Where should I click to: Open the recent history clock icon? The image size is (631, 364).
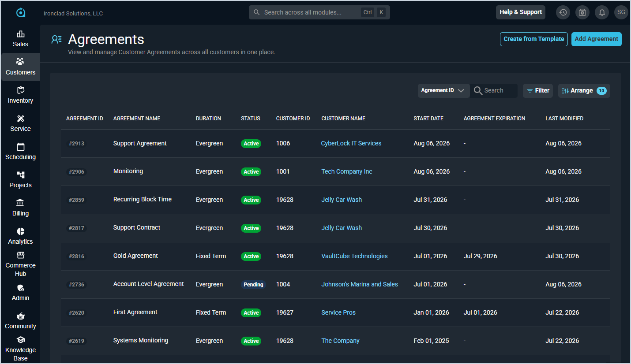[563, 12]
